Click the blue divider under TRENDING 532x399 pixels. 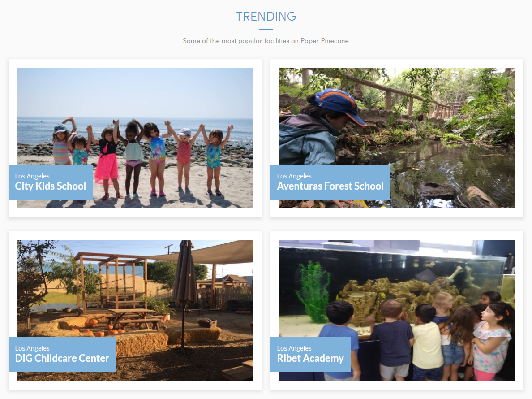tap(266, 30)
